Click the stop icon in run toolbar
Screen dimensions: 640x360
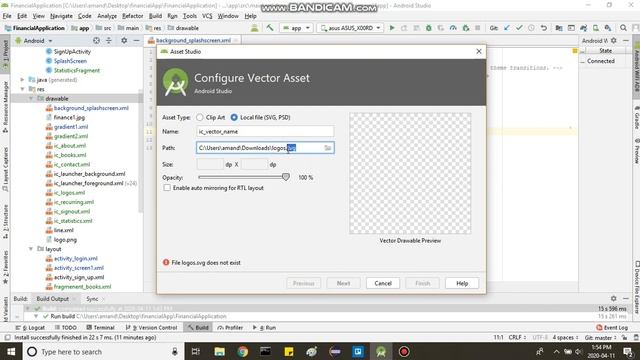pyautogui.click(x=478, y=28)
